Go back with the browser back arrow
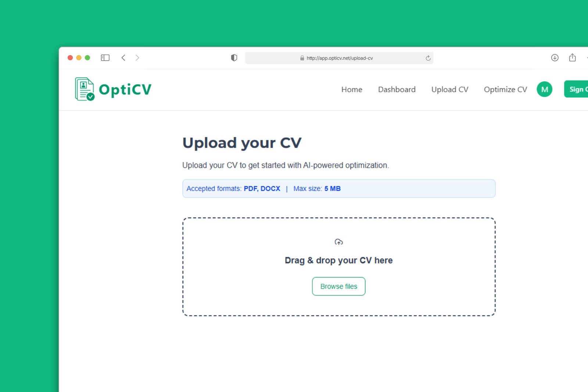588x392 pixels. coord(123,58)
